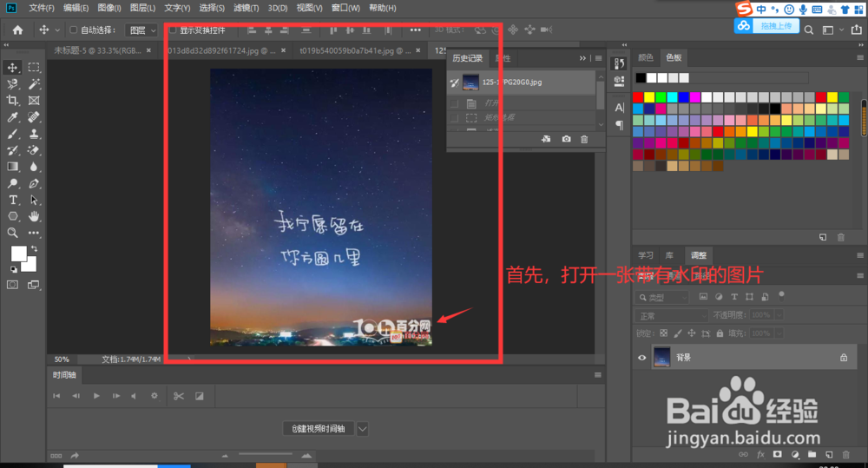The image size is (868, 468).
Task: Set history brush source on snapshot 125-1PG20G0.jpg
Action: tap(454, 82)
